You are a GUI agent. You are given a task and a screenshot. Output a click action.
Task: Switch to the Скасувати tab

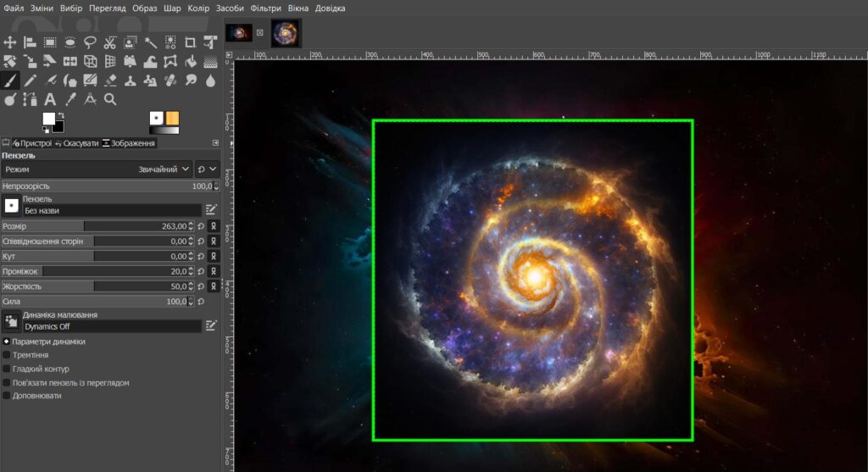76,142
